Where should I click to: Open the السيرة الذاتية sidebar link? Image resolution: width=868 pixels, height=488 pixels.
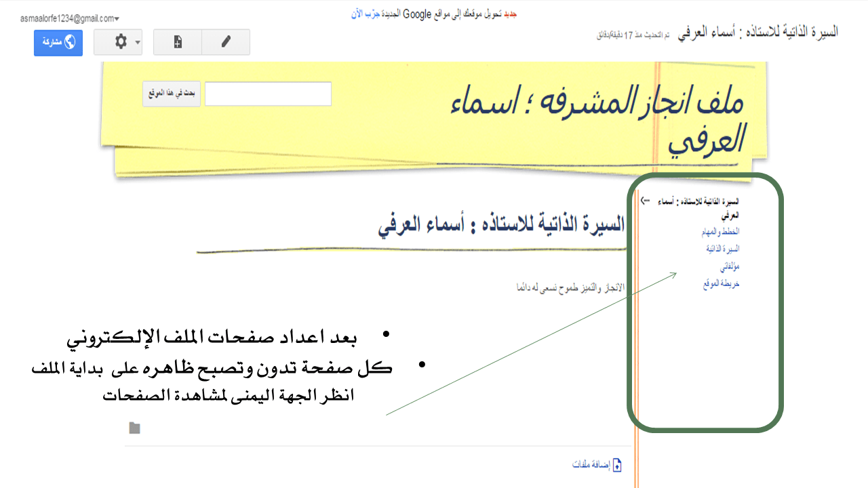coord(723,249)
